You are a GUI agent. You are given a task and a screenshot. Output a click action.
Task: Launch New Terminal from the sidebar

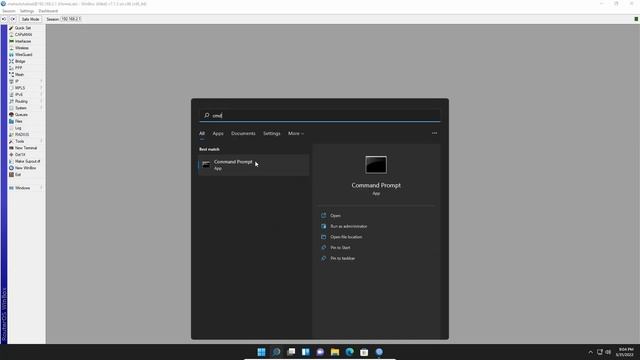point(26,148)
